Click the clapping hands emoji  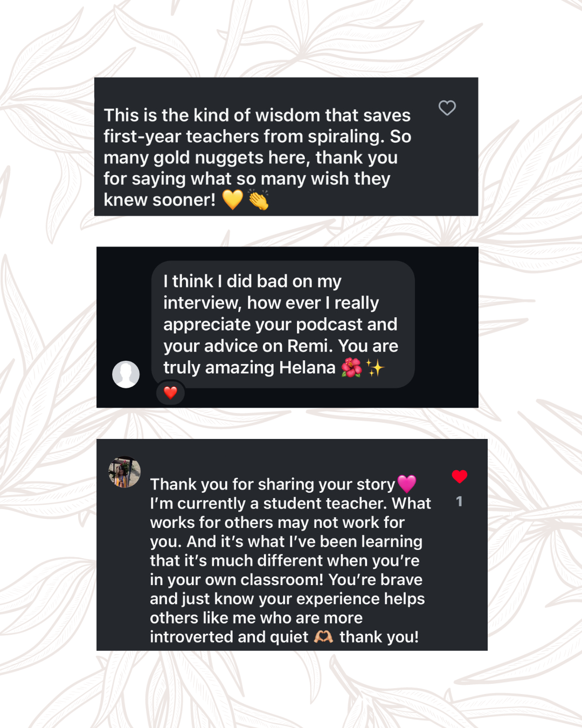pyautogui.click(x=259, y=200)
